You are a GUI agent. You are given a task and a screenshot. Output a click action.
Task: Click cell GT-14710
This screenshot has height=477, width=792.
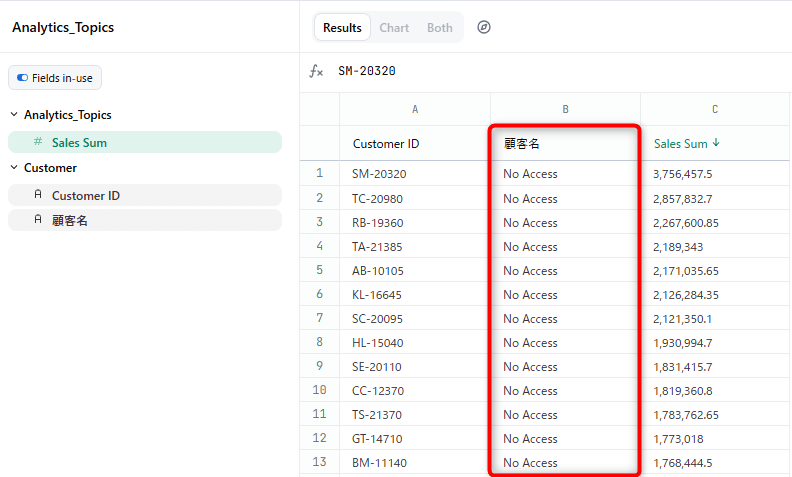415,438
